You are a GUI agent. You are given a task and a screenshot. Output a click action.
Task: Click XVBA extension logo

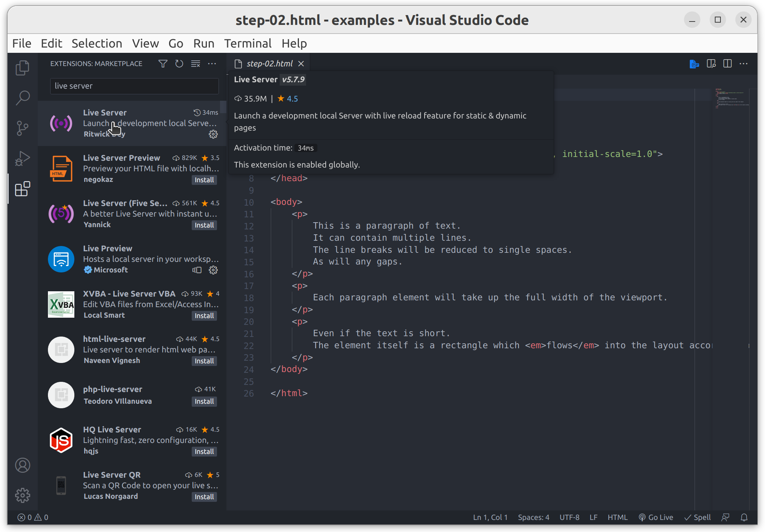(61, 304)
